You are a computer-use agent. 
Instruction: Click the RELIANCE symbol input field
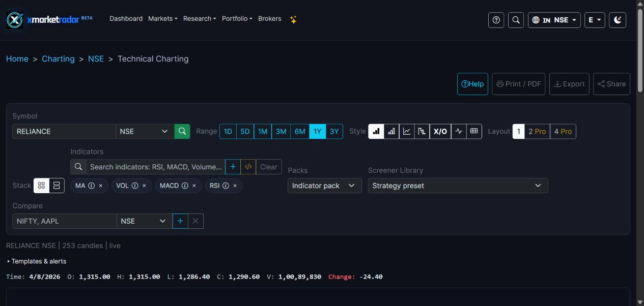click(x=64, y=131)
